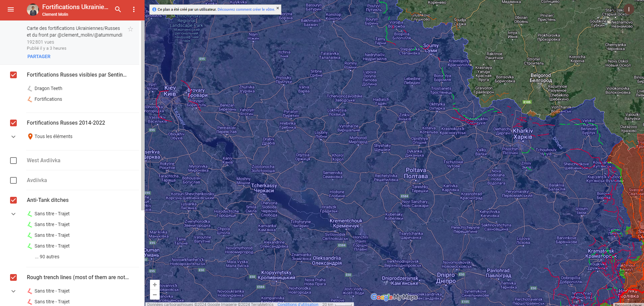Collapse the Fortifications Russes 2014-2022 layer
This screenshot has height=306, width=644.
tap(13, 137)
